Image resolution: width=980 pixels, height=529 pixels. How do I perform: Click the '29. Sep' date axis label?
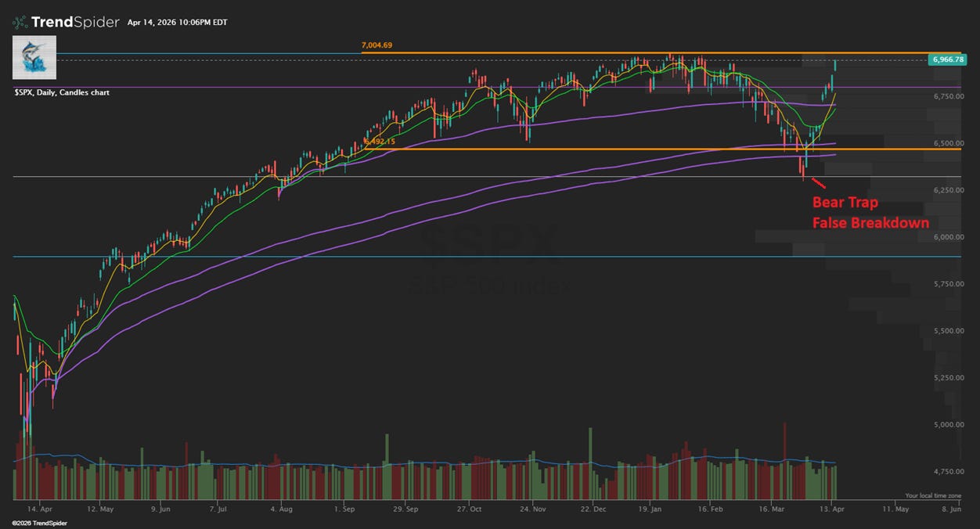click(407, 508)
